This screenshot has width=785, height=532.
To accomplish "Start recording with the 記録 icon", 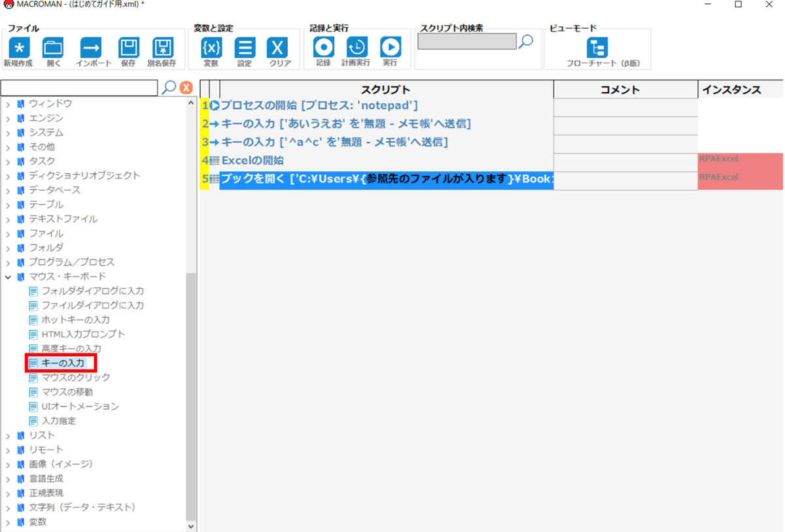I will click(x=324, y=47).
